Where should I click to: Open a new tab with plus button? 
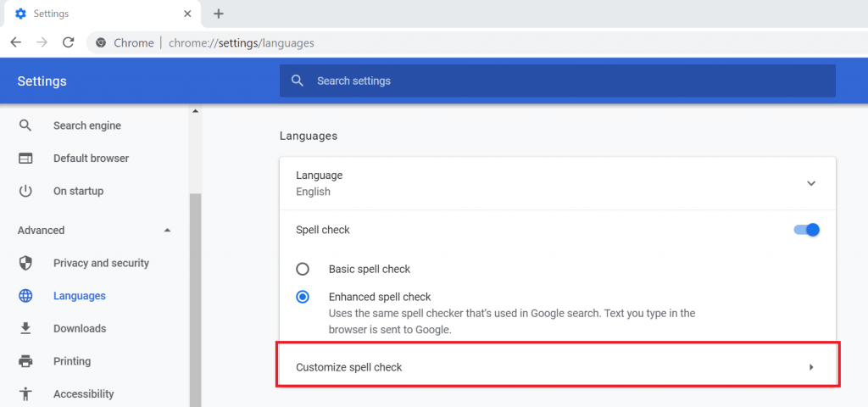click(219, 14)
